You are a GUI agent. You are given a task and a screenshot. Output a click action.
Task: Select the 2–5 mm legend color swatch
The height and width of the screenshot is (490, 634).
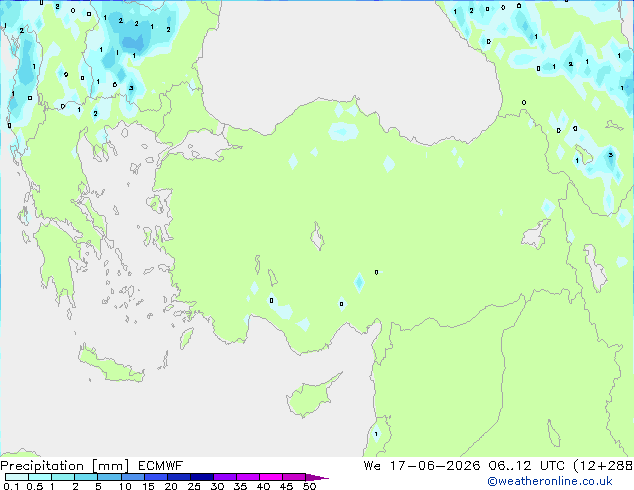coord(86,477)
